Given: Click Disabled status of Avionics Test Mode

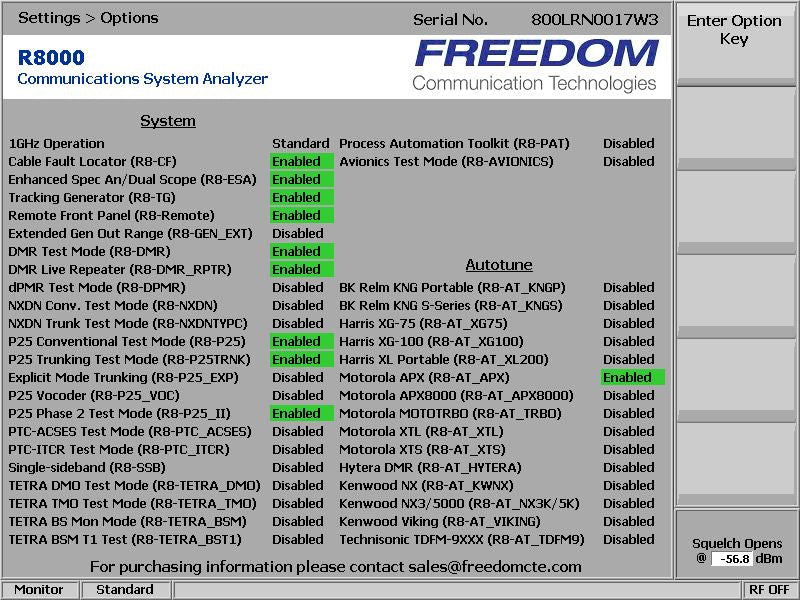Looking at the screenshot, I should [x=629, y=161].
